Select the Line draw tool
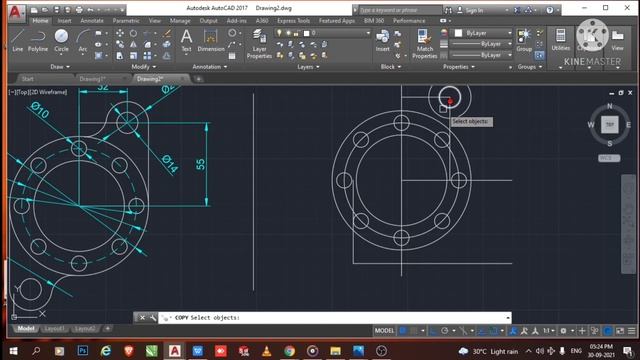The width and height of the screenshot is (640, 360). [x=17, y=40]
